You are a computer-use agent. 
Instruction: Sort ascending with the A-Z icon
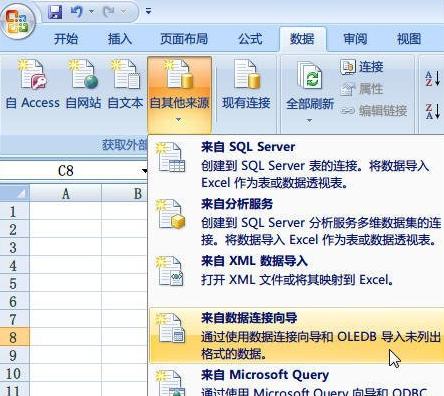[433, 79]
